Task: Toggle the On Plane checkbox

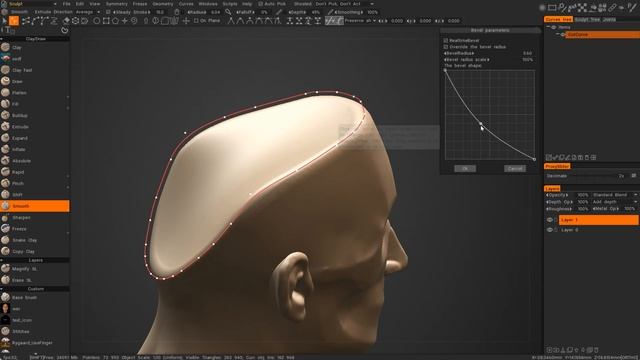Action: click(196, 21)
